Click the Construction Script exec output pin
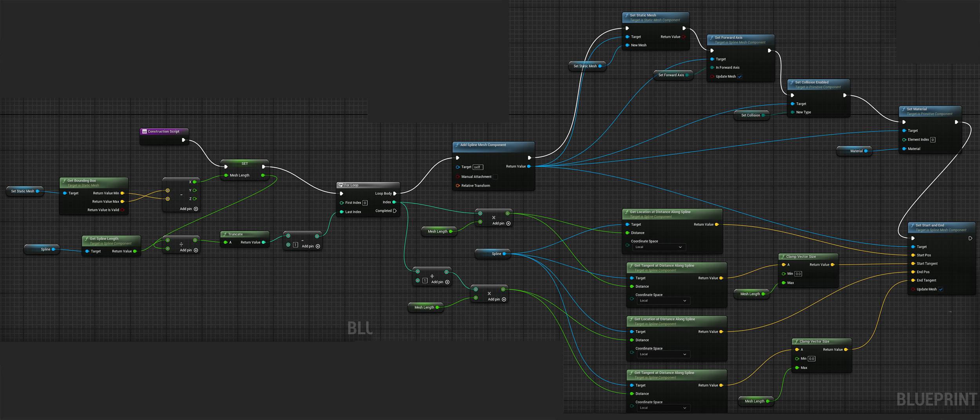This screenshot has height=420, width=980. [183, 140]
